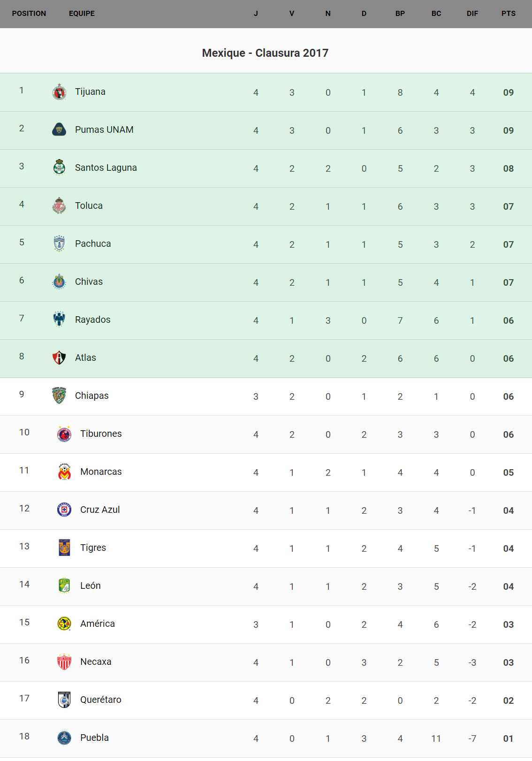Click the Pumas UNAM team logo
This screenshot has width=532, height=761.
coord(59,129)
